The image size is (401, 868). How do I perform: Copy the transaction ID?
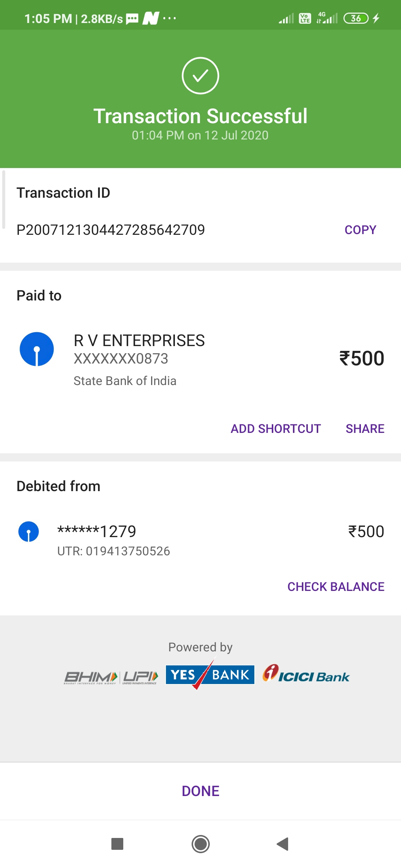coord(360,230)
